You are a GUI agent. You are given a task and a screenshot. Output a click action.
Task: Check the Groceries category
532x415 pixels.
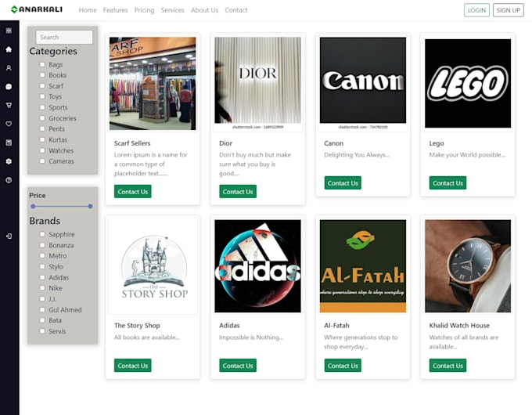tap(42, 118)
